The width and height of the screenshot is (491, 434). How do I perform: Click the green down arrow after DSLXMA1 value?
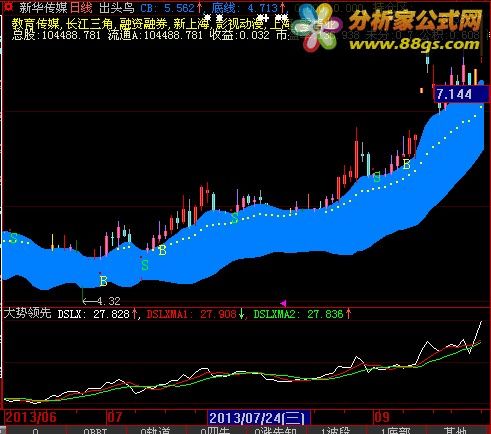pyautogui.click(x=241, y=314)
